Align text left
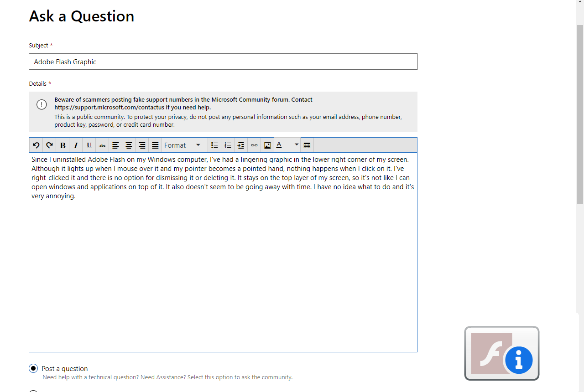 coord(115,145)
